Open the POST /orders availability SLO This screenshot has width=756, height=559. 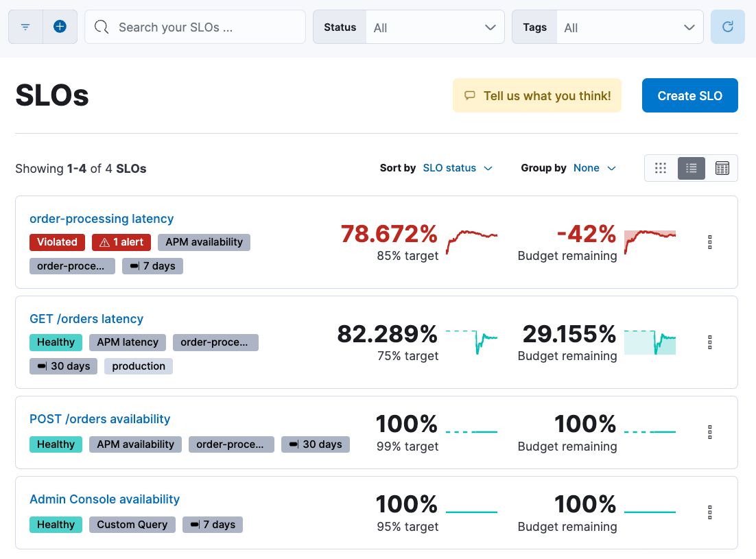click(x=99, y=418)
